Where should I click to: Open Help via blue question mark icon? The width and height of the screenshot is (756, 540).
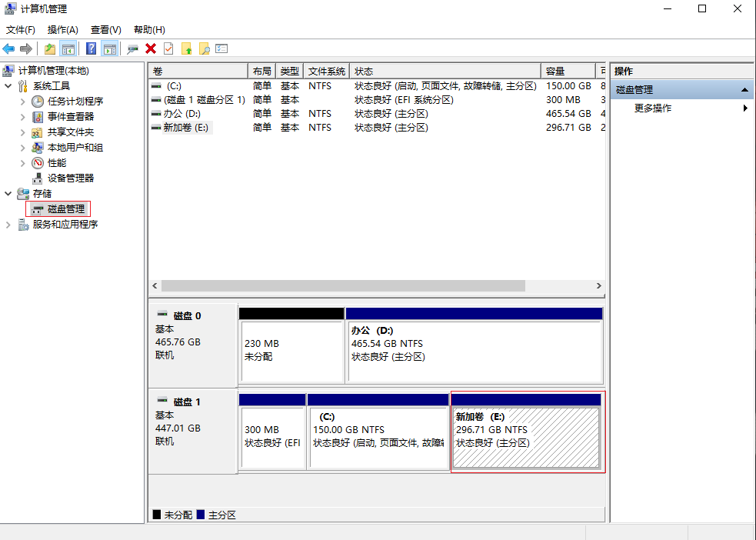point(92,49)
